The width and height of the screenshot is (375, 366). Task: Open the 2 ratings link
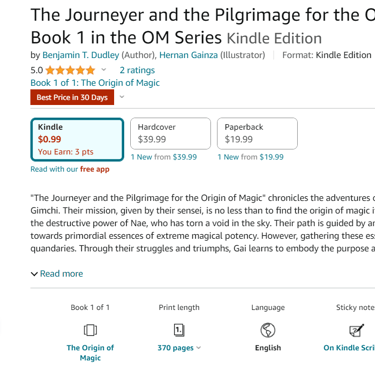[137, 70]
